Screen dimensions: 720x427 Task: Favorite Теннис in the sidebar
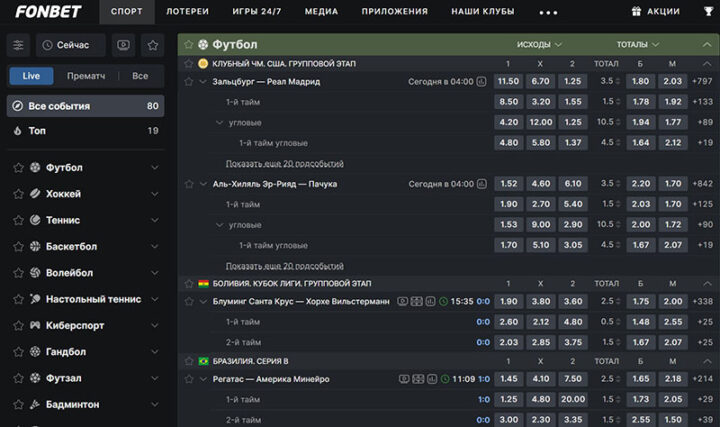18,220
